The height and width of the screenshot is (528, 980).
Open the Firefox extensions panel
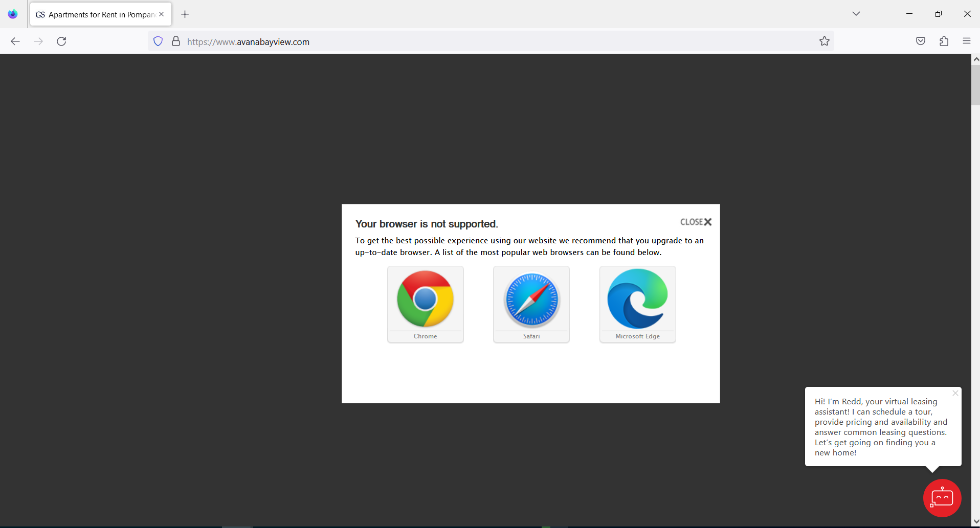(x=944, y=41)
